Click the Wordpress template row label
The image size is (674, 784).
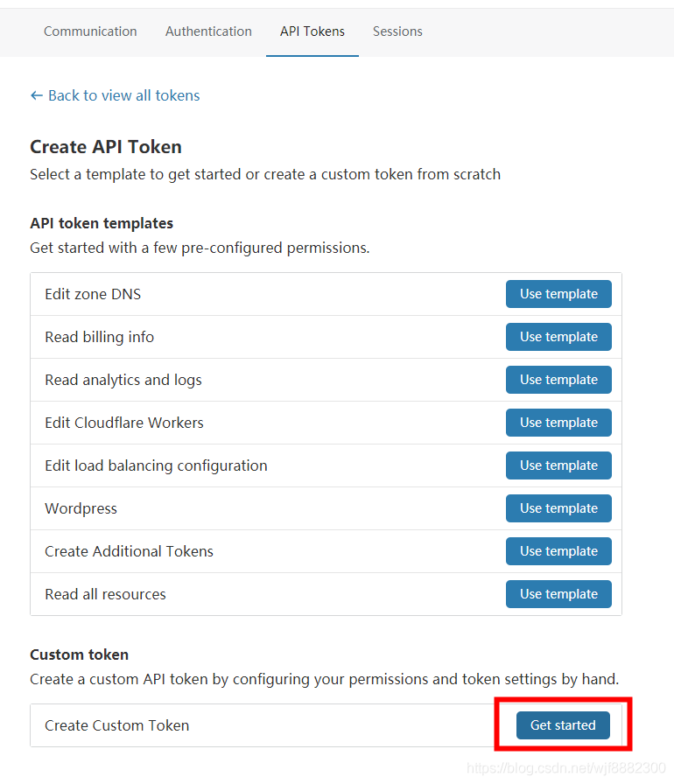coord(81,508)
